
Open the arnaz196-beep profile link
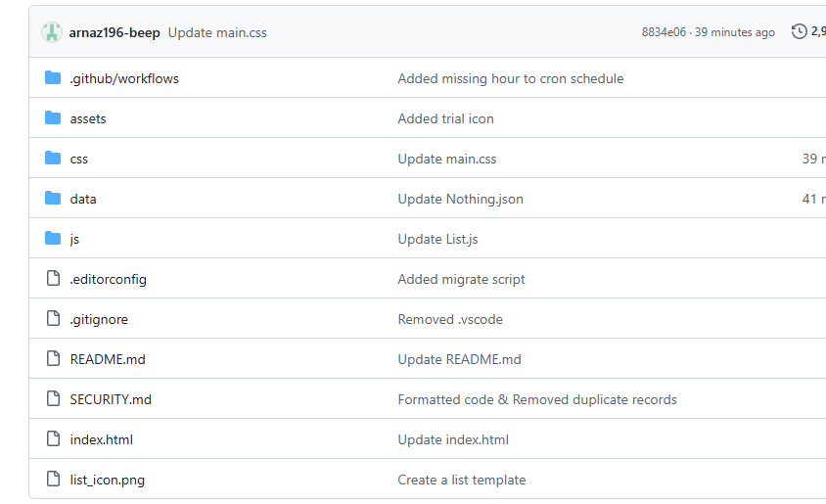point(114,32)
